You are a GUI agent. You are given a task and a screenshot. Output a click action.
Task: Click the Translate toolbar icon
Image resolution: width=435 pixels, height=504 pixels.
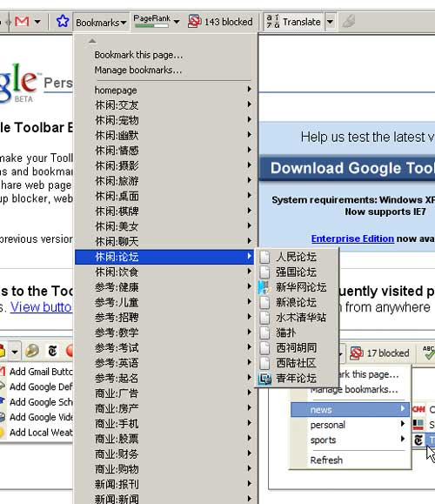point(273,22)
